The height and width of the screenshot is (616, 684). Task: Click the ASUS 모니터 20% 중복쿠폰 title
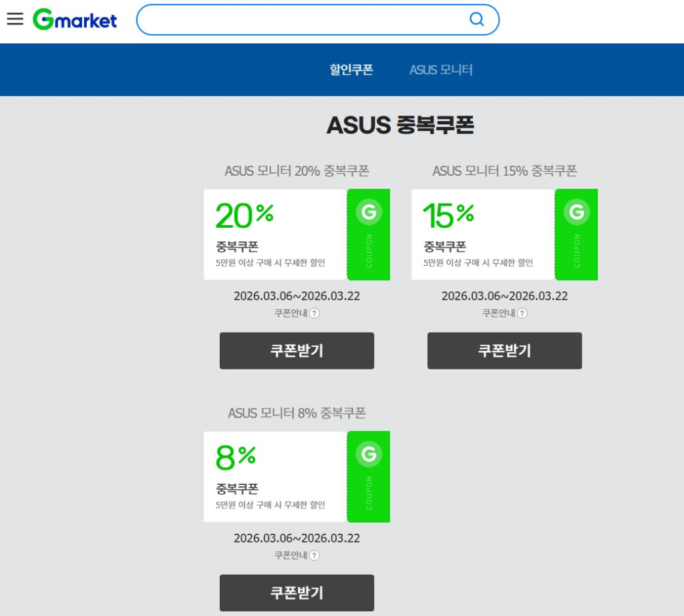[x=297, y=171]
